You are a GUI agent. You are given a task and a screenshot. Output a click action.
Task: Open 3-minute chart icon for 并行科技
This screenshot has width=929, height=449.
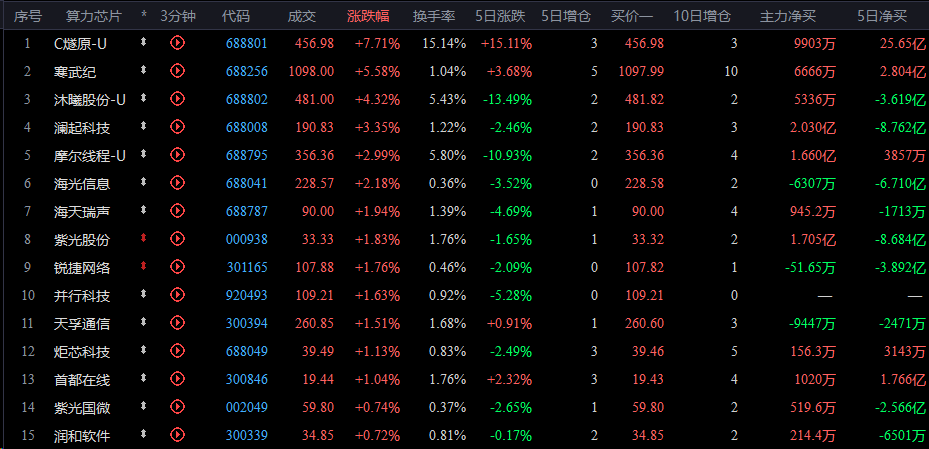pyautogui.click(x=177, y=295)
